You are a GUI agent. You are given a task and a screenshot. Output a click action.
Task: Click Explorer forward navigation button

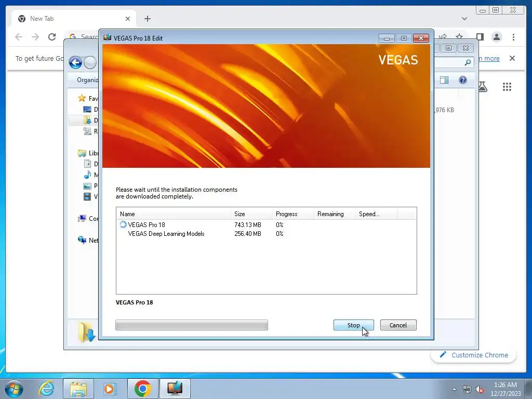[90, 62]
